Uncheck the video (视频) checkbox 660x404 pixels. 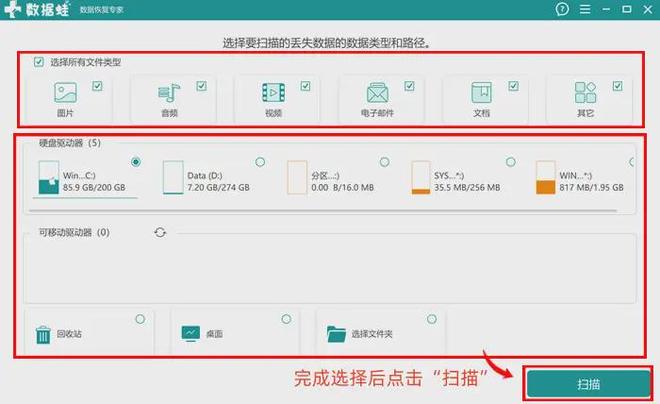[305, 86]
